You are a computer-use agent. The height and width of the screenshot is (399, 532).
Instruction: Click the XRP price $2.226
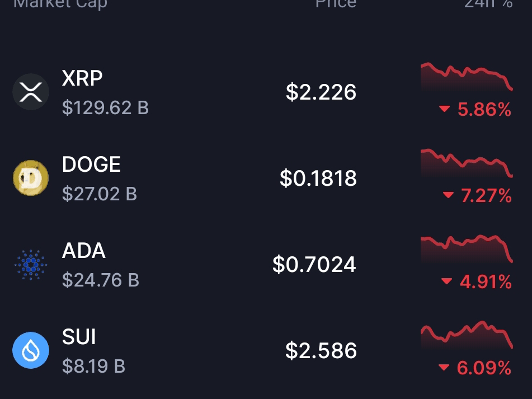321,92
